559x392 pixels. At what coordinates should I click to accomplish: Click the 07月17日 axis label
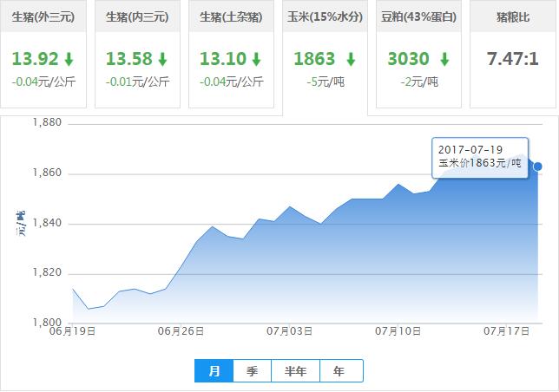click(507, 331)
